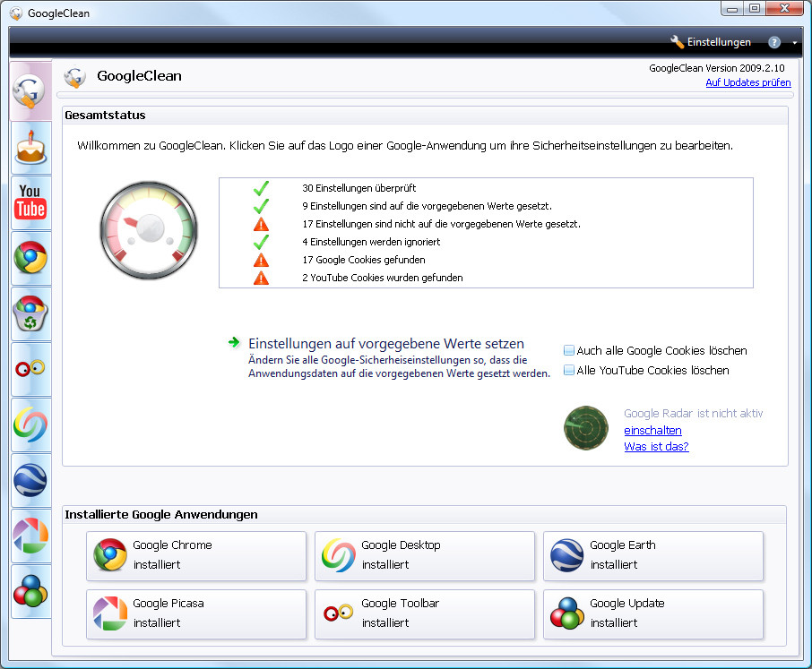Screen dimensions: 812x669
Task: Click the security gauge meter
Action: (149, 230)
